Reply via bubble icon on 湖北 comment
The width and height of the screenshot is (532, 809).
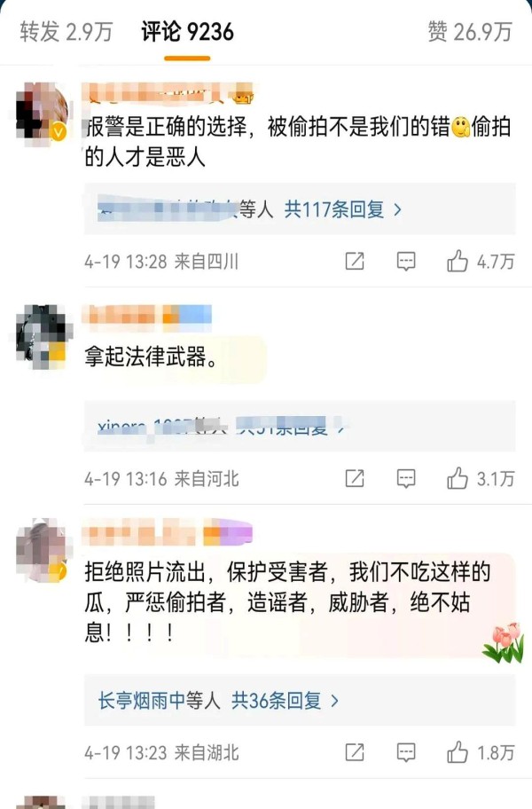(x=406, y=753)
